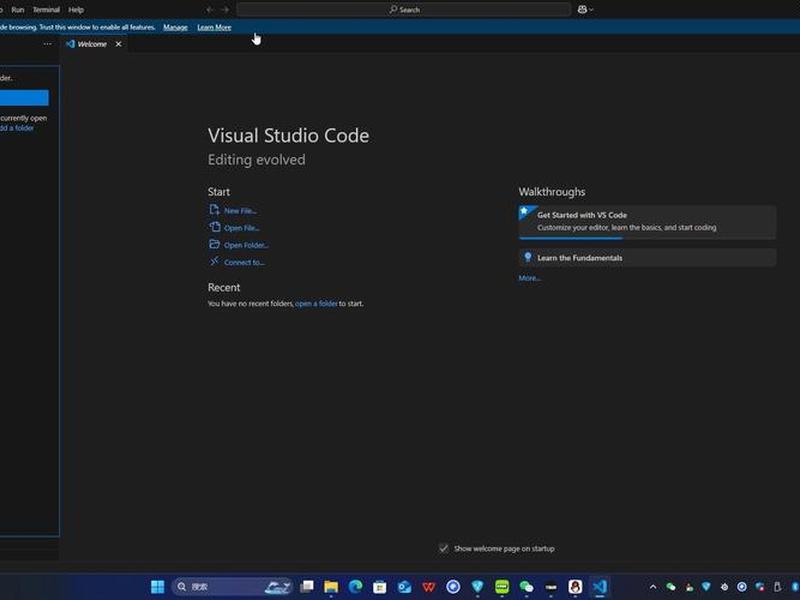800x600 pixels.
Task: Expand hidden system tray icons chevron
Action: (653, 587)
